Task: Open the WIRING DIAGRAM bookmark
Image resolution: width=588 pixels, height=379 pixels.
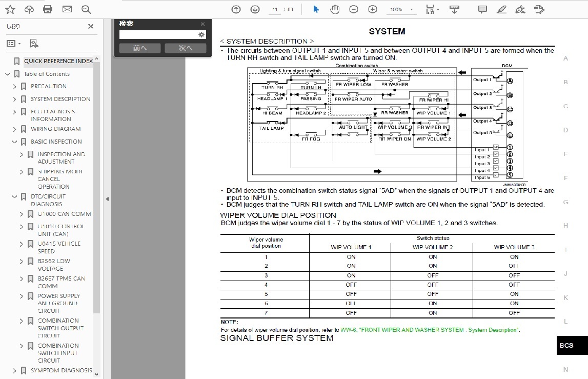Action: point(56,129)
